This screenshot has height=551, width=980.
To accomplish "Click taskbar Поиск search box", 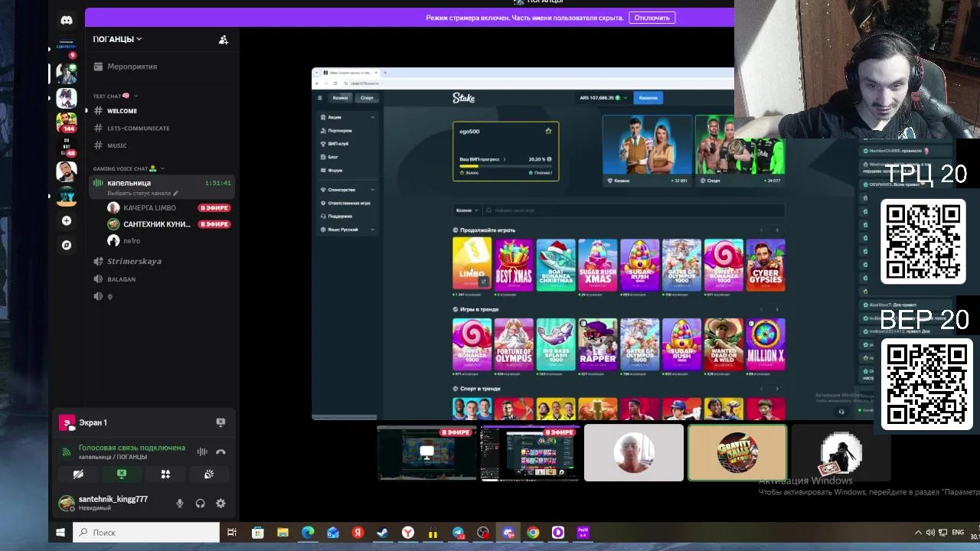I will [x=145, y=533].
